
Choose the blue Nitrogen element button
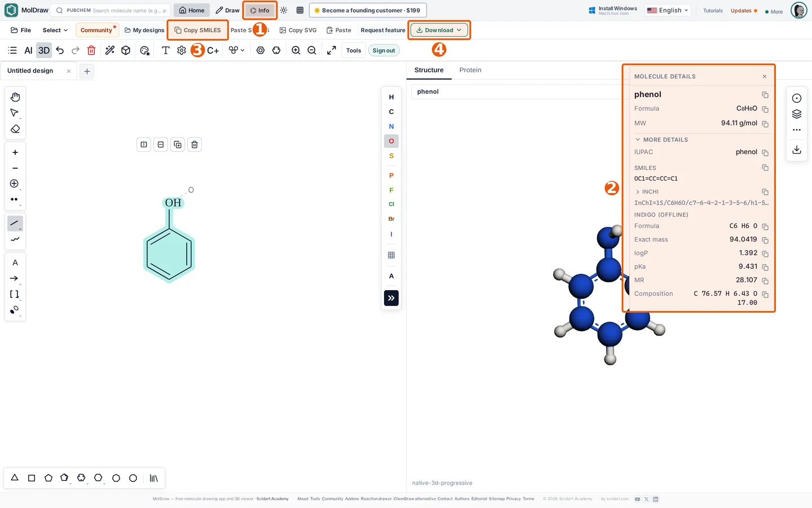[391, 126]
